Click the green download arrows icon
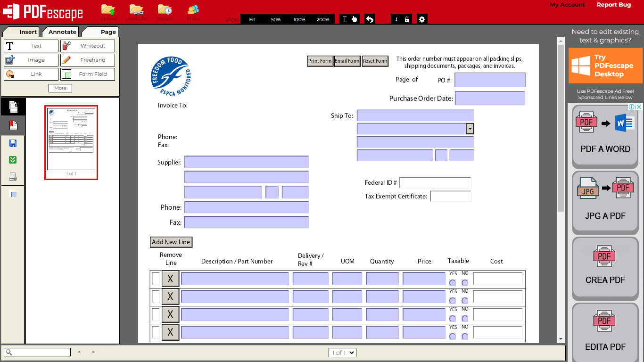The width and height of the screenshot is (644, 362). [x=13, y=160]
